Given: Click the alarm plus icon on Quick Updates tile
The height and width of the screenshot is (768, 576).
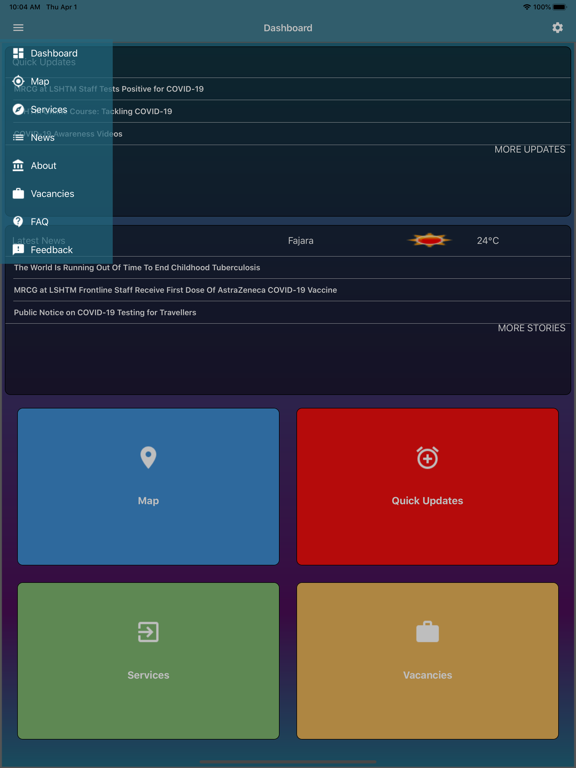Looking at the screenshot, I should pos(428,457).
